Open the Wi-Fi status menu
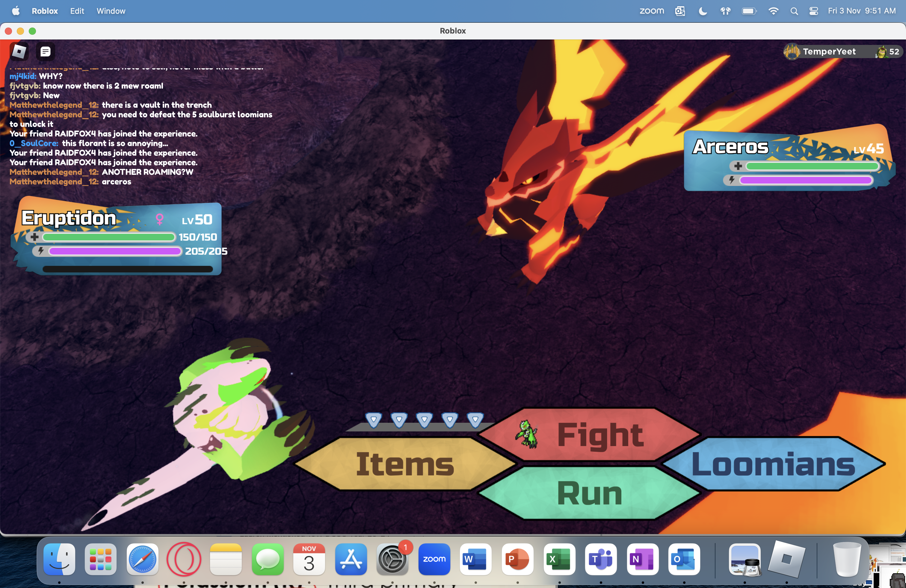Viewport: 906px width, 588px height. click(x=773, y=11)
